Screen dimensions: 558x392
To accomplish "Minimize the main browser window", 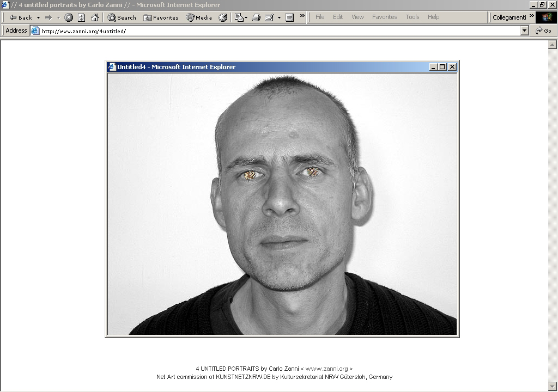I will [x=533, y=4].
